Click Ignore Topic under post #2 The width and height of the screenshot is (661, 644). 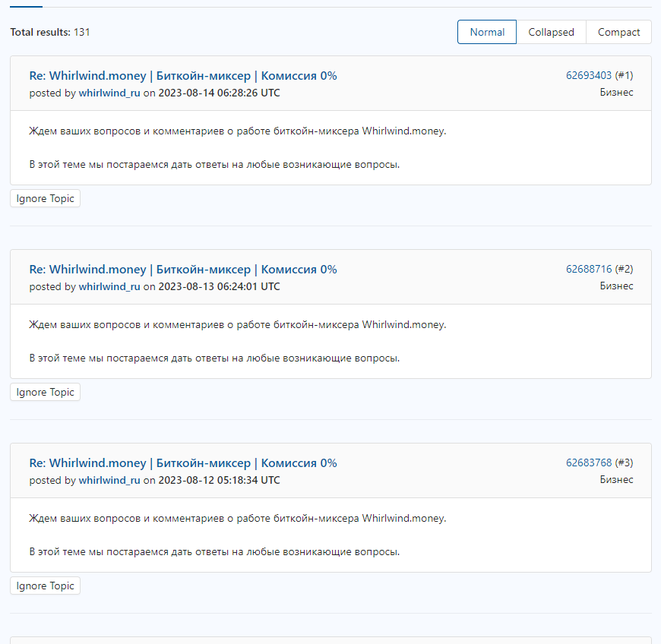45,392
